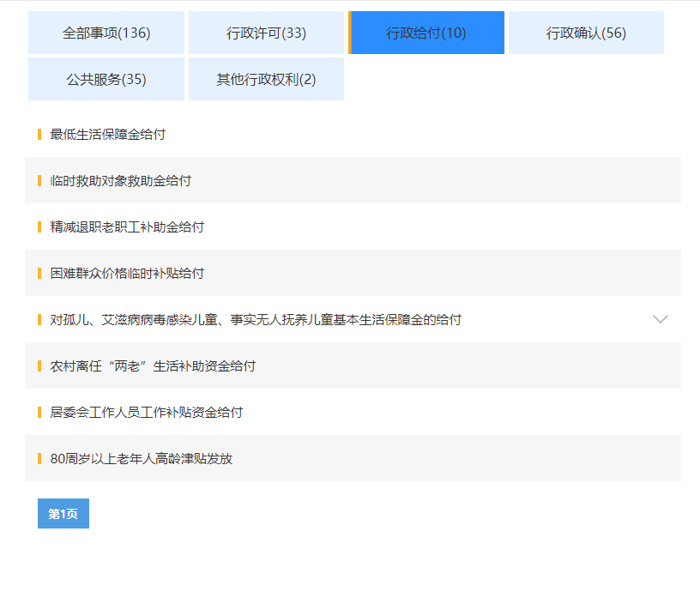700x610 pixels.
Task: Click orange marker beside 80周岁以上老年人高龄津贴发放
Action: click(x=39, y=459)
